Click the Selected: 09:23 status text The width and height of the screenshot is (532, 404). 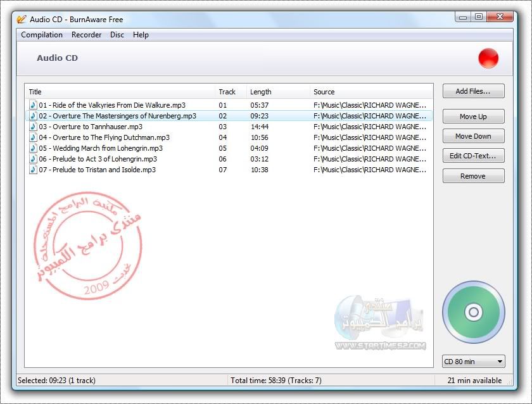click(x=56, y=381)
